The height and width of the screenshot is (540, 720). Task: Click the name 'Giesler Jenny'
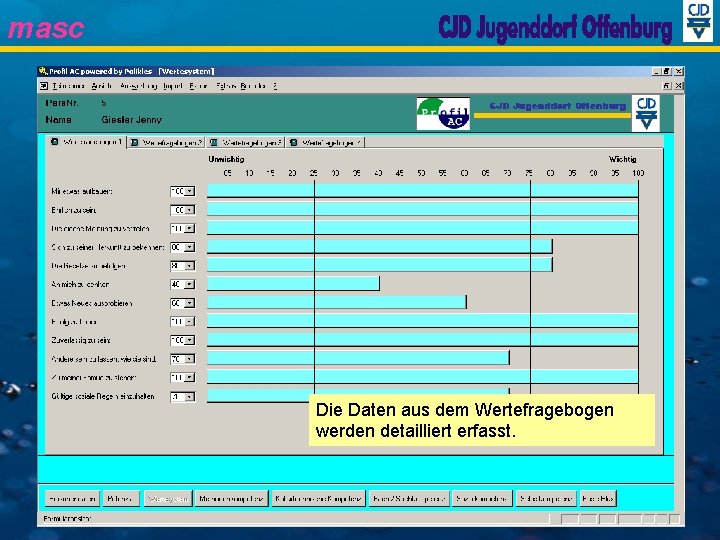pos(131,120)
